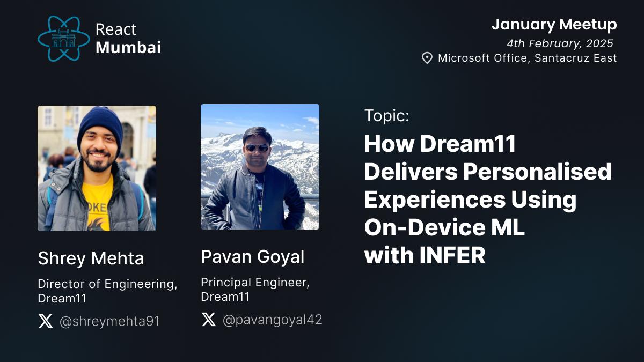
Task: Click the X icon beside @pavangoyal42
Action: coord(209,320)
